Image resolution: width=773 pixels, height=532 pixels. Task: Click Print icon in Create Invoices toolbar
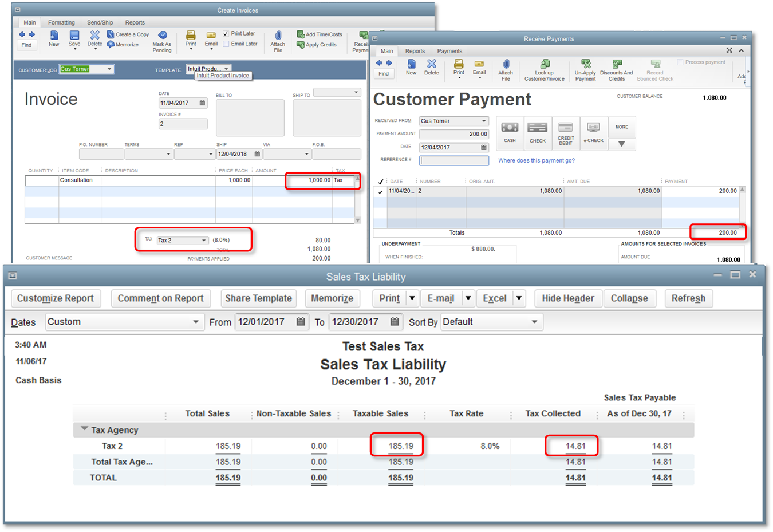pos(191,36)
